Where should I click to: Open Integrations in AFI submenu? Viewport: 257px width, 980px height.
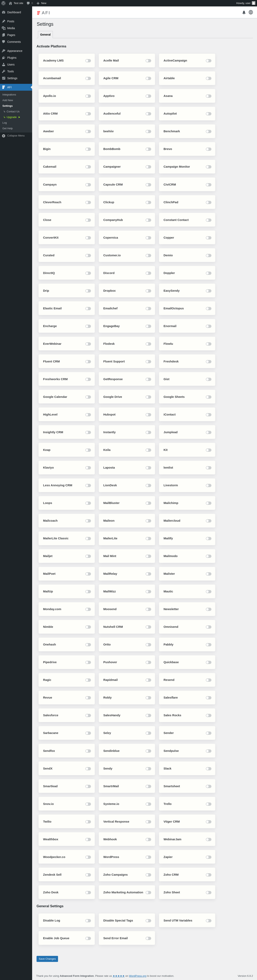[x=9, y=95]
